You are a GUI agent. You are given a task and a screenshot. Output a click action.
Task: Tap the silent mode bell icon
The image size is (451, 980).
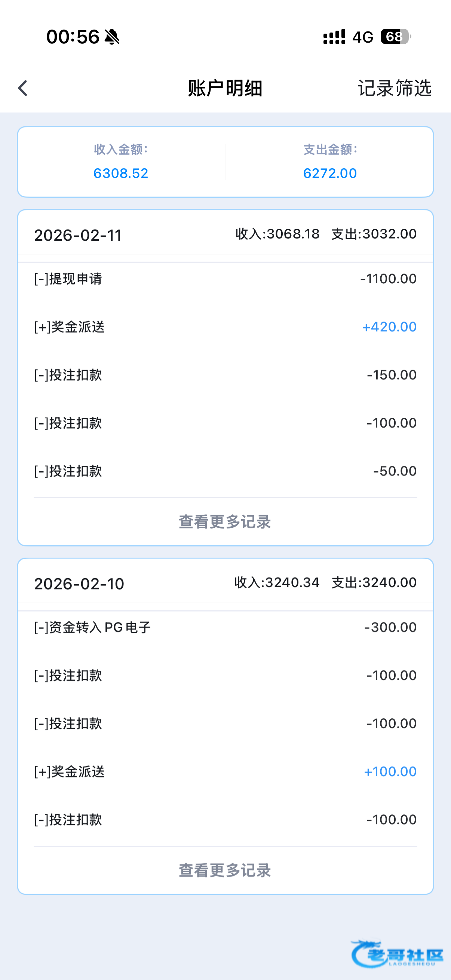(x=112, y=37)
